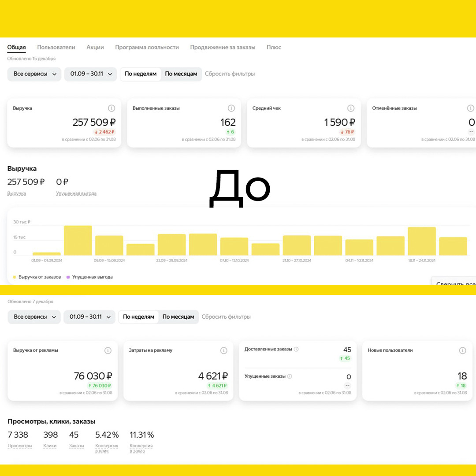
Task: Switch to the Пользователи tab
Action: (56, 47)
